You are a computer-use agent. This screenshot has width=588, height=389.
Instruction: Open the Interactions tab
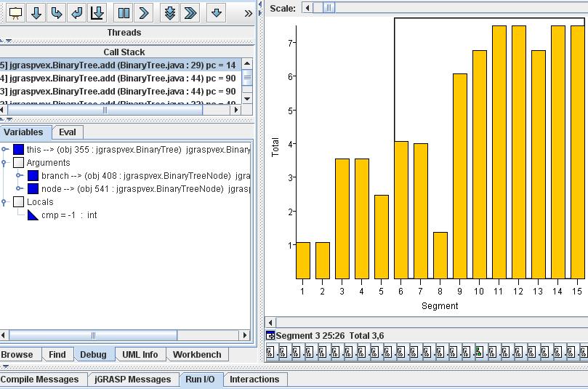(x=254, y=380)
